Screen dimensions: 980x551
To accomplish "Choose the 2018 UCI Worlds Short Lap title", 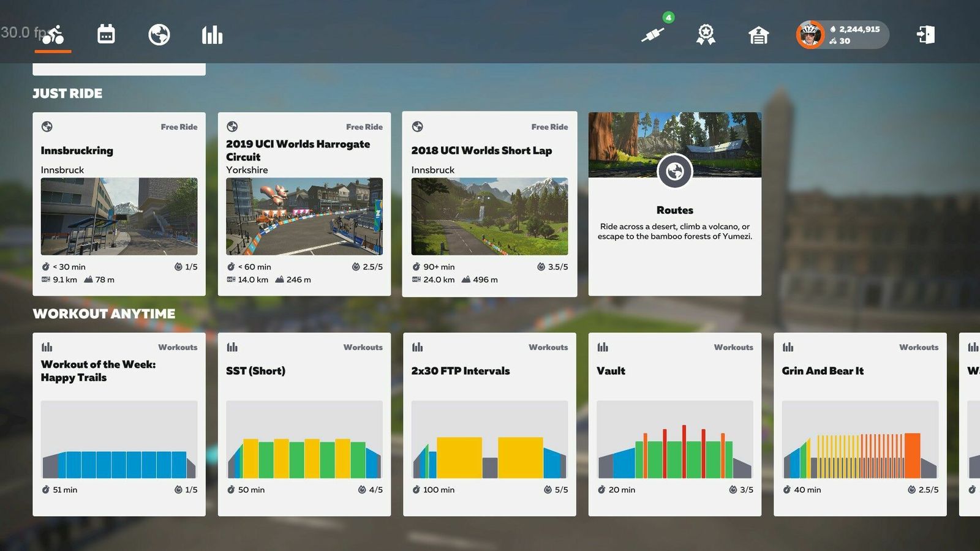I will [x=481, y=151].
